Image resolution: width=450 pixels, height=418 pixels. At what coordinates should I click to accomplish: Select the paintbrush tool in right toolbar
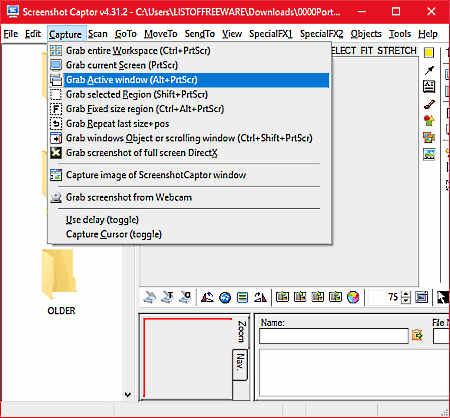point(429,105)
